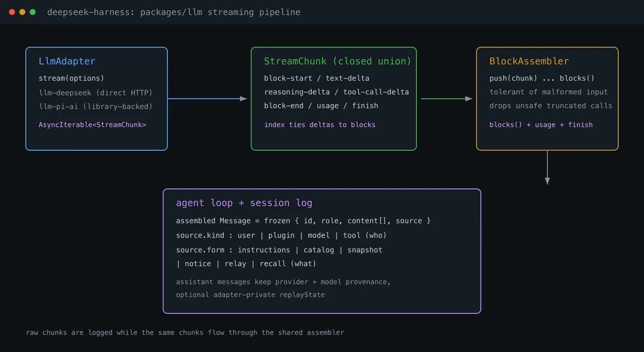Select the 'assistant messages keep provider + model provenance' line
Screen dimensions: 644x352
pyautogui.click(x=283, y=282)
